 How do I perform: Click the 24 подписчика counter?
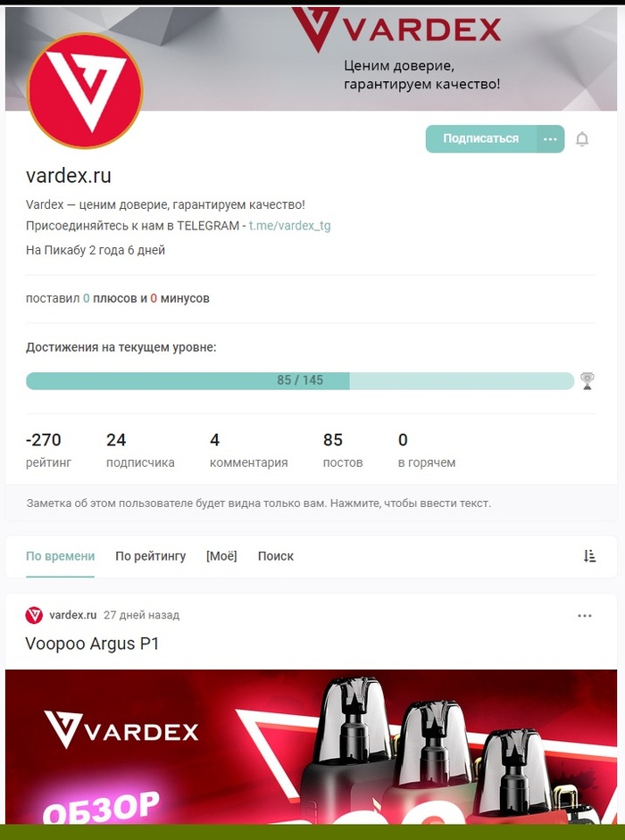click(140, 451)
